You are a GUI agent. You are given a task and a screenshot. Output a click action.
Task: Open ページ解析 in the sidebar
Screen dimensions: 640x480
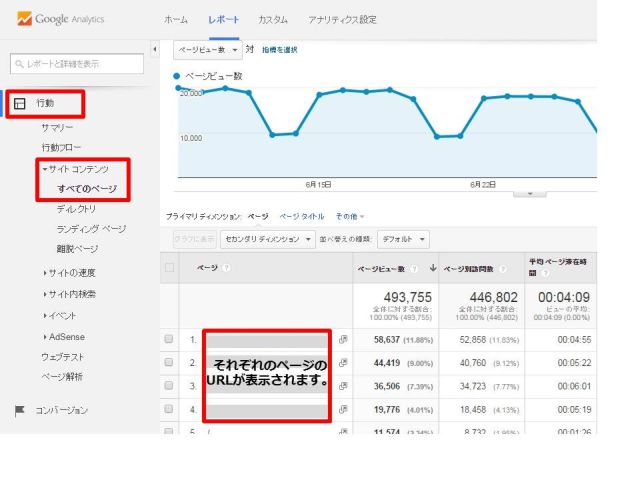[62, 376]
